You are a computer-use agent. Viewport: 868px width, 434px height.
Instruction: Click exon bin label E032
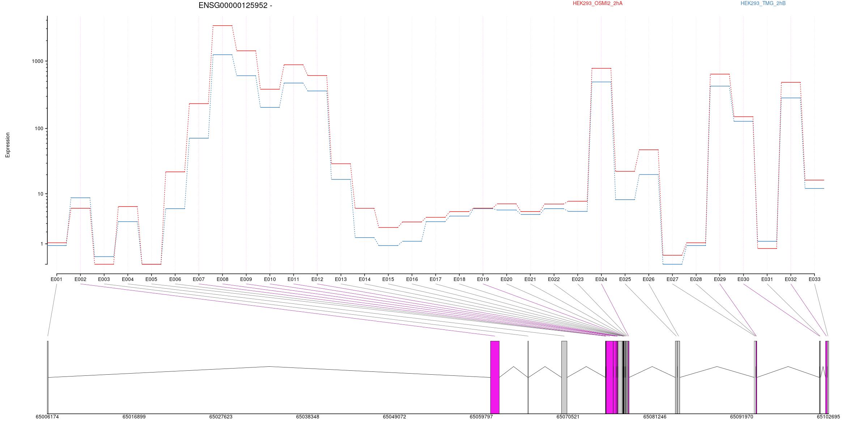(791, 279)
